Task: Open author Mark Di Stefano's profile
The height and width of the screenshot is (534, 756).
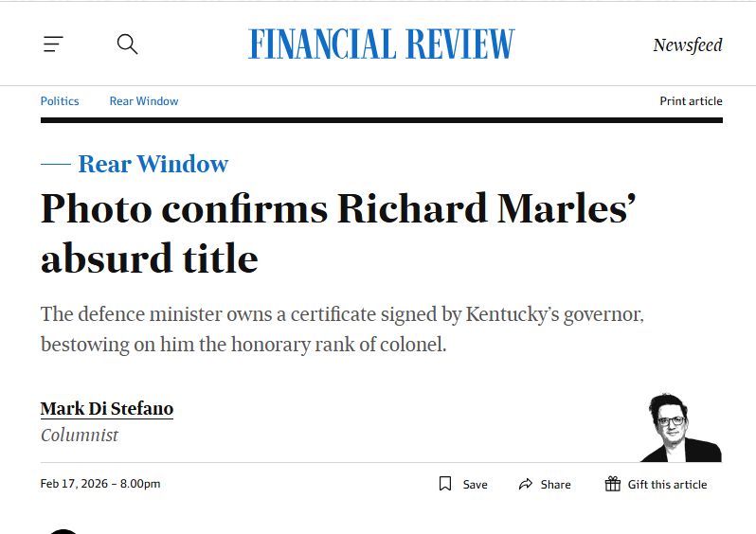Action: (107, 409)
